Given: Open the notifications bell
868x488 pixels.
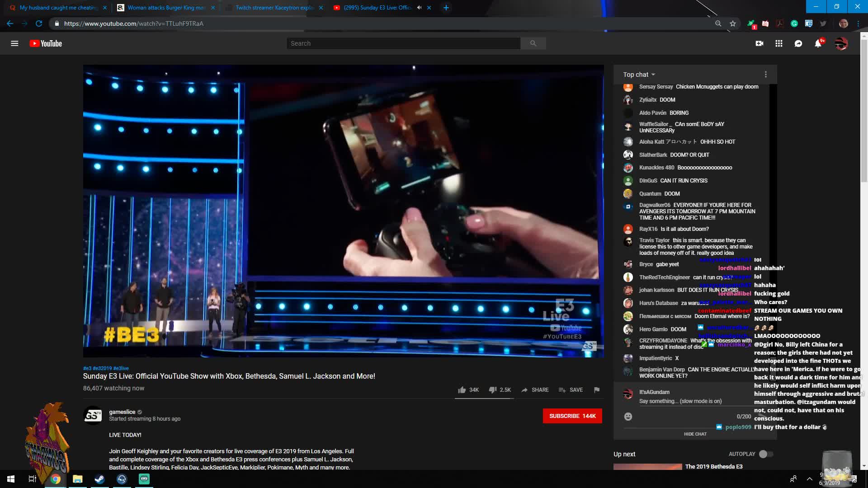Looking at the screenshot, I should pyautogui.click(x=818, y=43).
